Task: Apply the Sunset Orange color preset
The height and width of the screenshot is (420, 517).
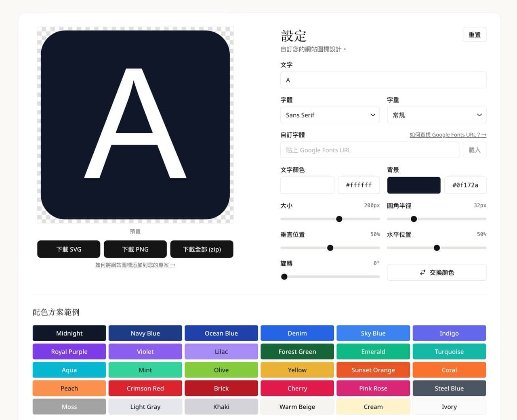Action: click(373, 370)
